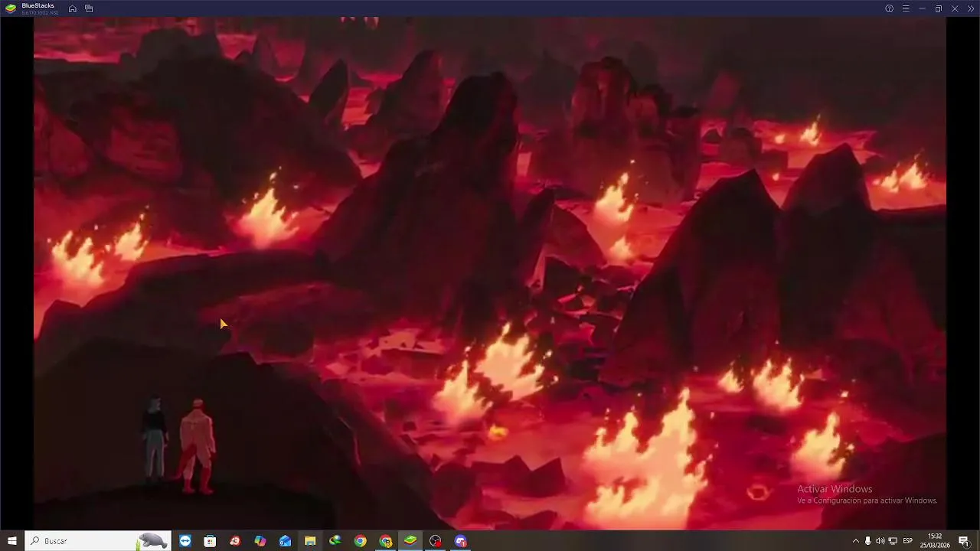Open the network status tray icon
This screenshot has width=980, height=551.
click(893, 541)
